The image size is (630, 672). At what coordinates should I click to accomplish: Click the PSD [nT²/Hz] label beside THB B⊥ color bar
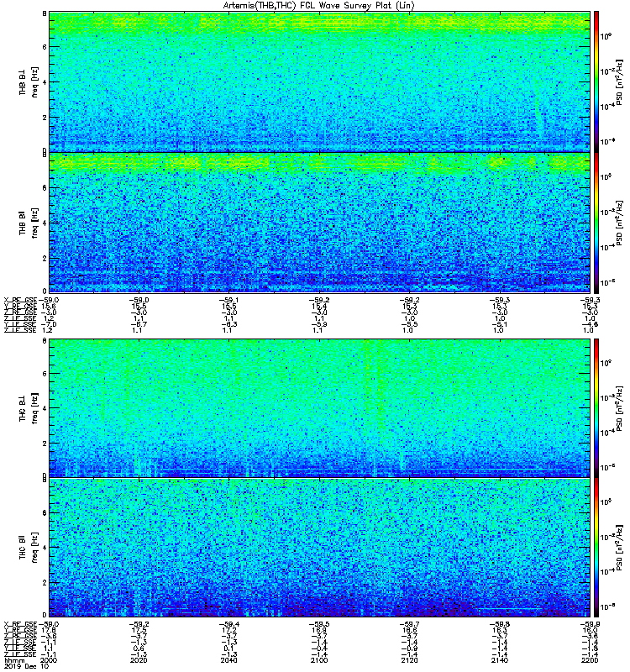[618, 81]
